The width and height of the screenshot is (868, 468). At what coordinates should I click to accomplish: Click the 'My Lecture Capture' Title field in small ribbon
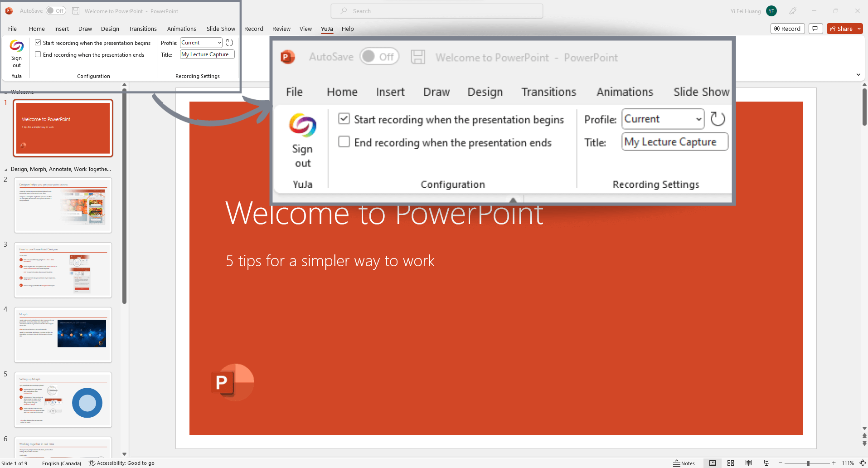pos(208,54)
